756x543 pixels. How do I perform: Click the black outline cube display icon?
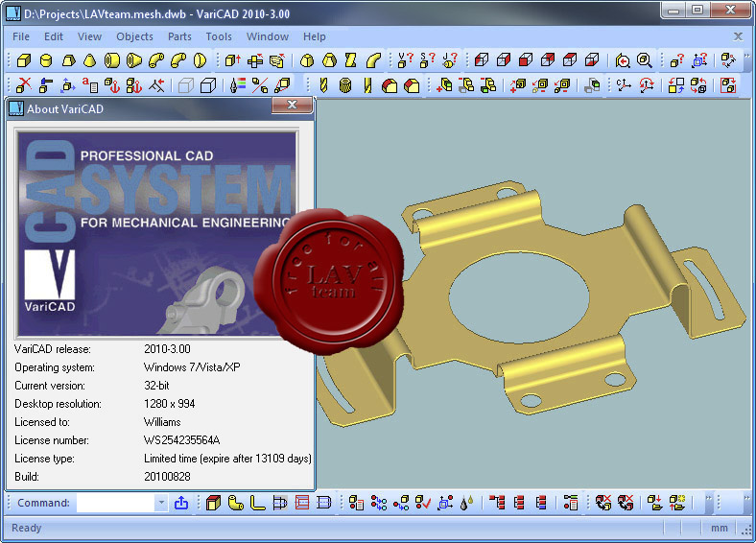[x=208, y=85]
